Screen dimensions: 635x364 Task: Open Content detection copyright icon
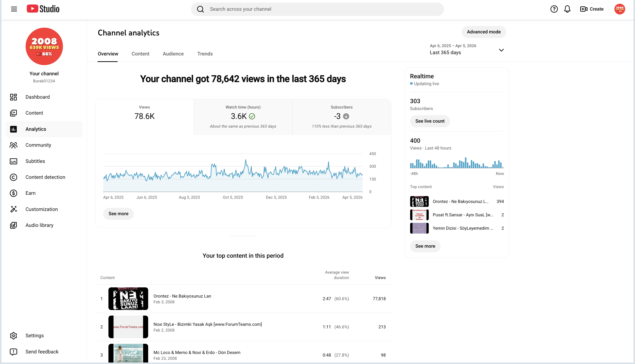(x=14, y=177)
